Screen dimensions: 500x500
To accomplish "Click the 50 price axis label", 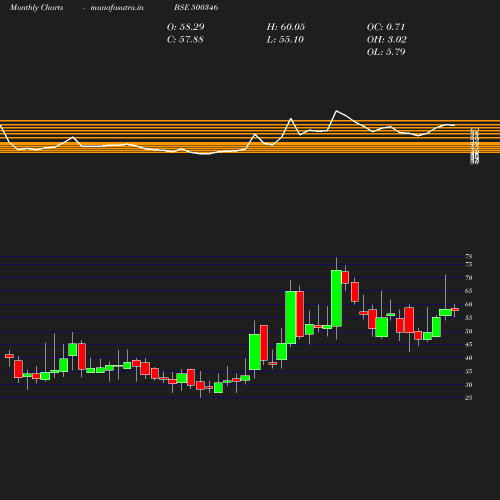I will click(x=469, y=331).
